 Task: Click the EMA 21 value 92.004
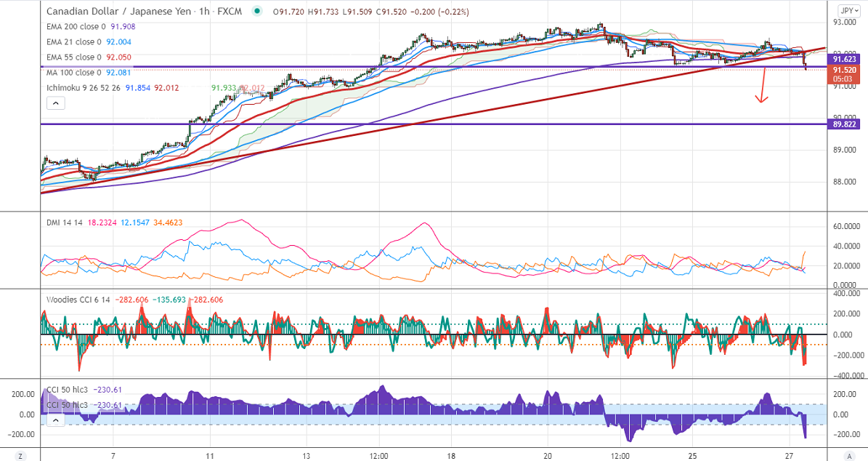(118, 41)
